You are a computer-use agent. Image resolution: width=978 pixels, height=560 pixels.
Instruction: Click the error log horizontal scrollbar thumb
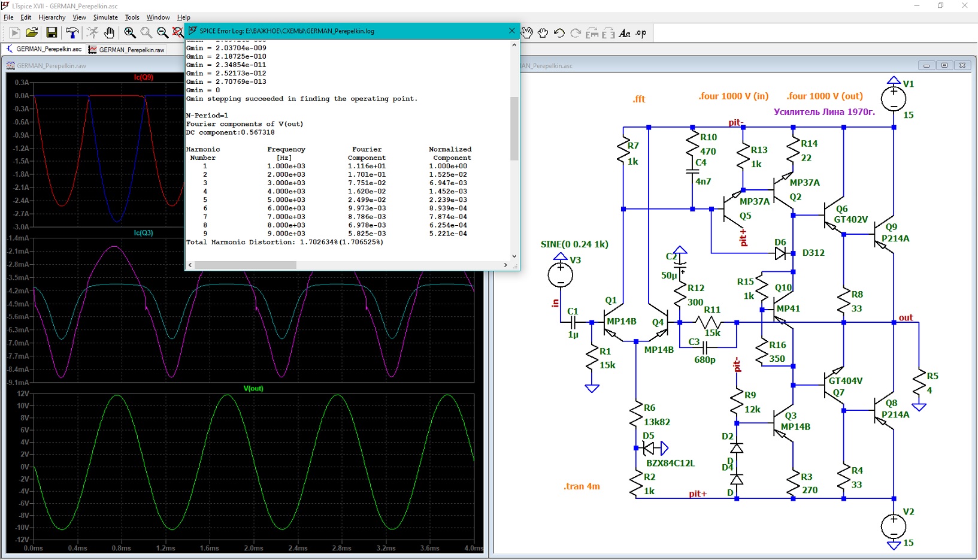point(246,265)
